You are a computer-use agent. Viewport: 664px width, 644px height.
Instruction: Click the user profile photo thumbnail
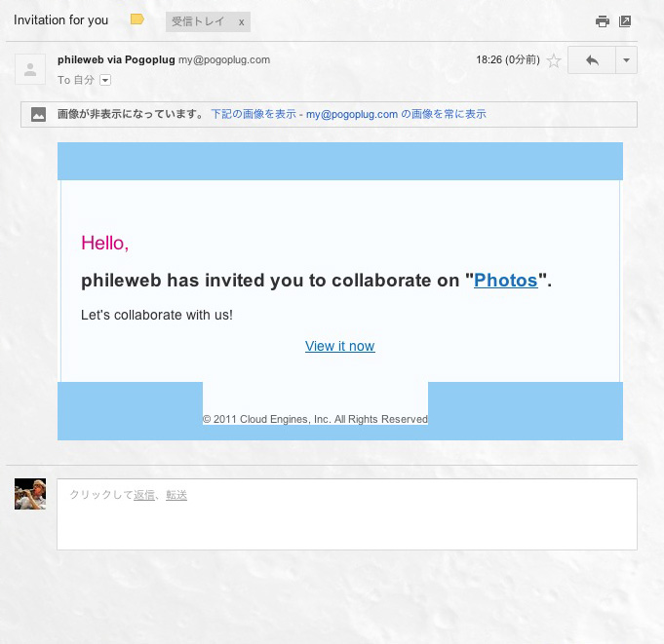click(x=30, y=494)
